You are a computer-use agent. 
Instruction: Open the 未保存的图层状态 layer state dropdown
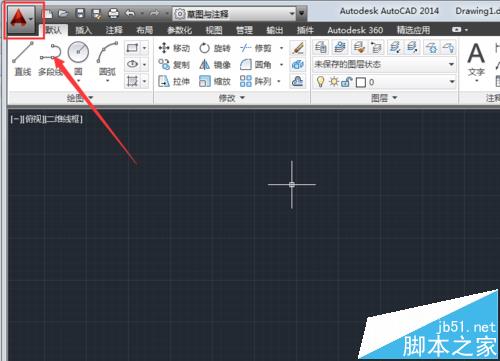(x=384, y=64)
